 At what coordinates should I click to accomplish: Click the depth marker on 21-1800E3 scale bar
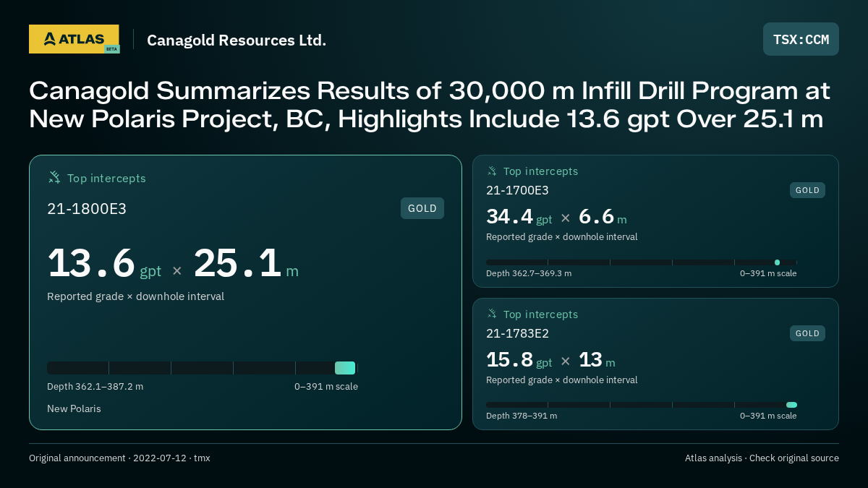pyautogui.click(x=345, y=368)
